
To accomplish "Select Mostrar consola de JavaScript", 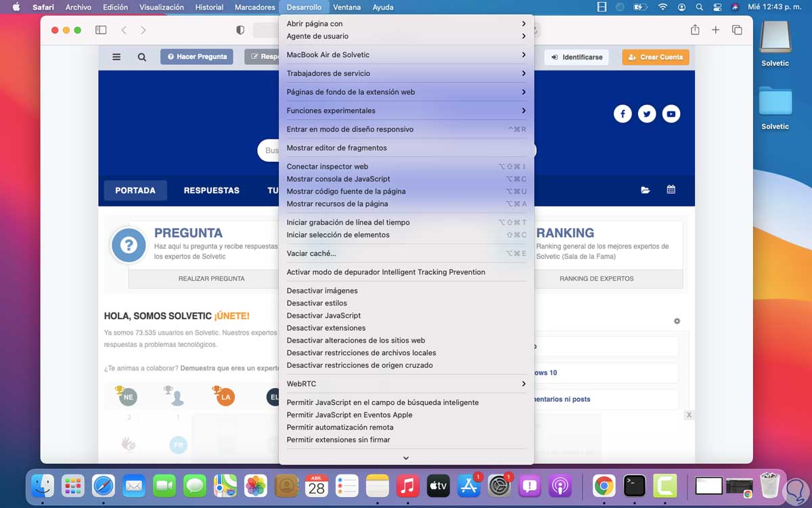I will point(406,179).
